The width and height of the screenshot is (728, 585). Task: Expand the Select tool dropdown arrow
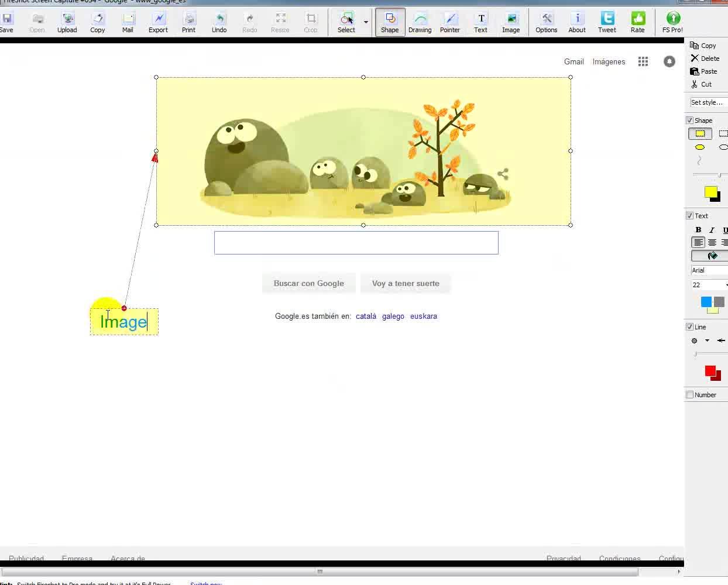coord(366,23)
